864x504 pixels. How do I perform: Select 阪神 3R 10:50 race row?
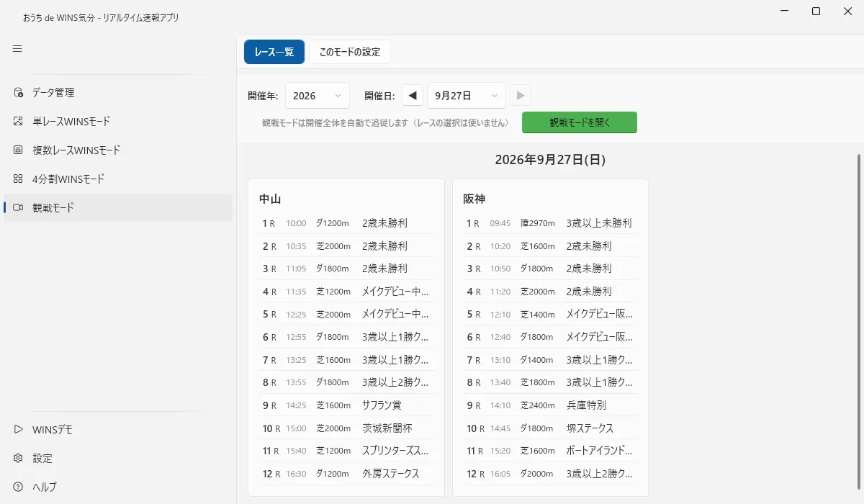(x=551, y=269)
